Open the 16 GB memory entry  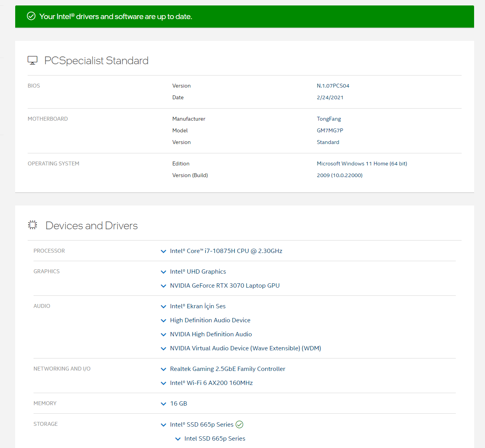178,404
